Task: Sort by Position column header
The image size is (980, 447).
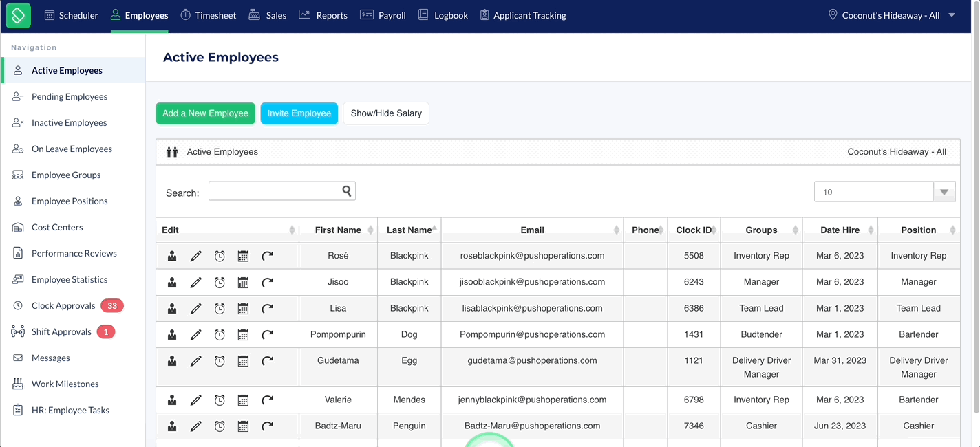Action: (x=919, y=230)
